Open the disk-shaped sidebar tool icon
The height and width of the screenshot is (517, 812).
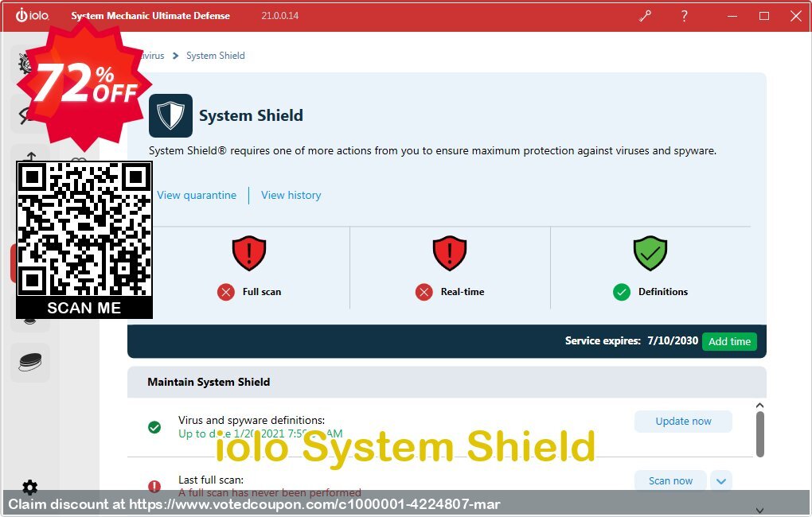(x=30, y=362)
